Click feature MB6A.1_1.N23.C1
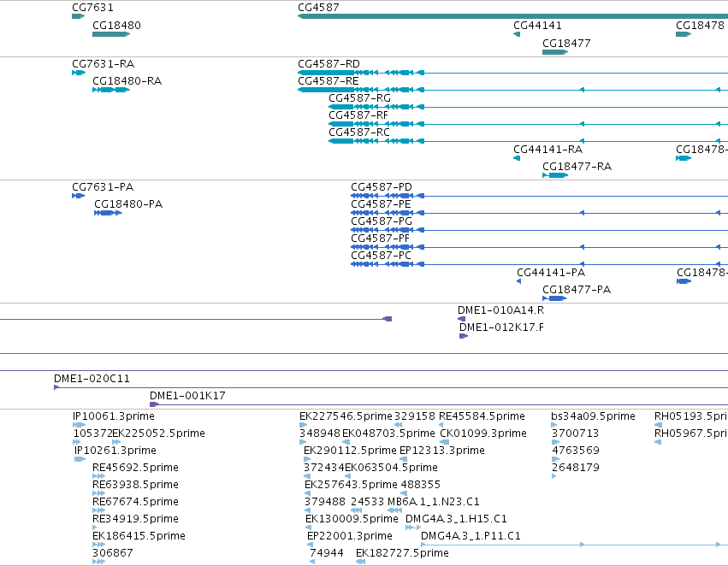The image size is (728, 566). 433,502
